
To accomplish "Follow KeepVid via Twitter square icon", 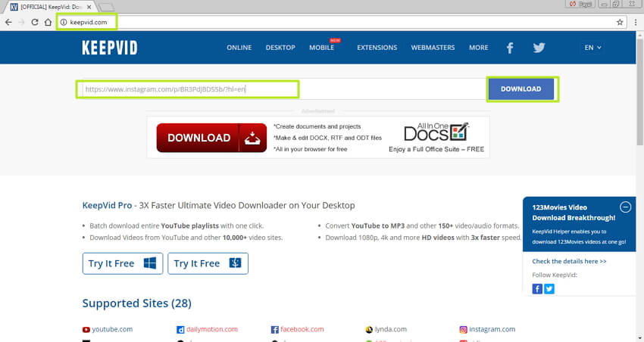I will pos(549,289).
